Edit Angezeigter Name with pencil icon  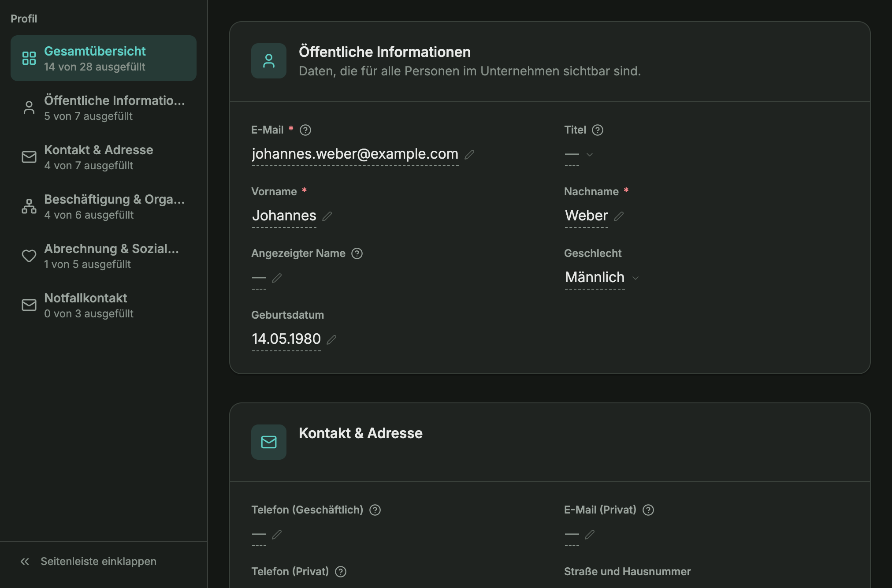pyautogui.click(x=277, y=278)
